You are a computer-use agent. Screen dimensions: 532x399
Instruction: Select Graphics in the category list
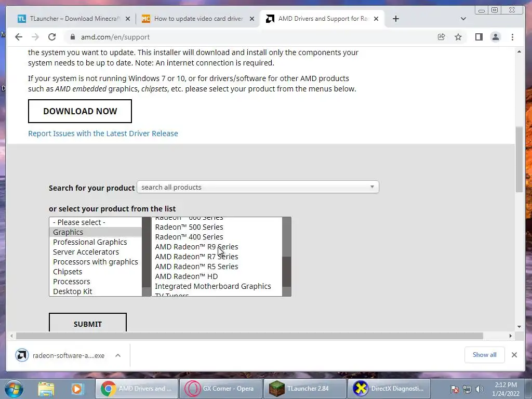click(x=96, y=232)
